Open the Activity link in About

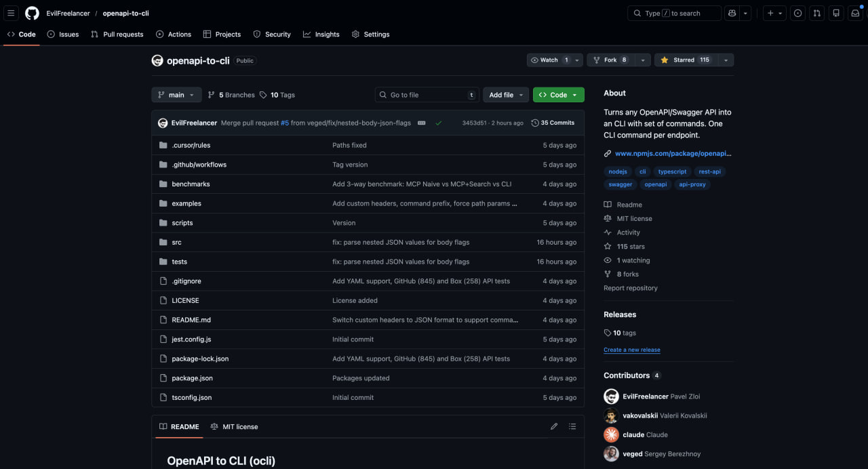tap(622, 232)
